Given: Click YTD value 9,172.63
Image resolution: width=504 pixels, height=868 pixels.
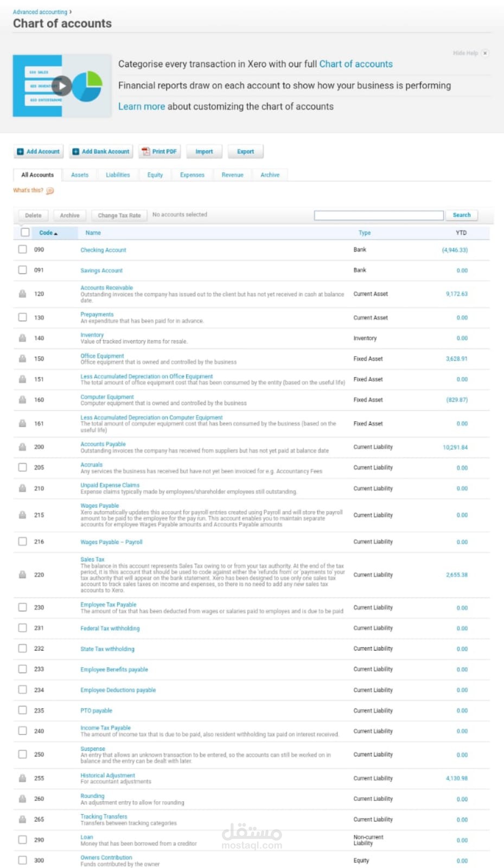Looking at the screenshot, I should (x=457, y=294).
